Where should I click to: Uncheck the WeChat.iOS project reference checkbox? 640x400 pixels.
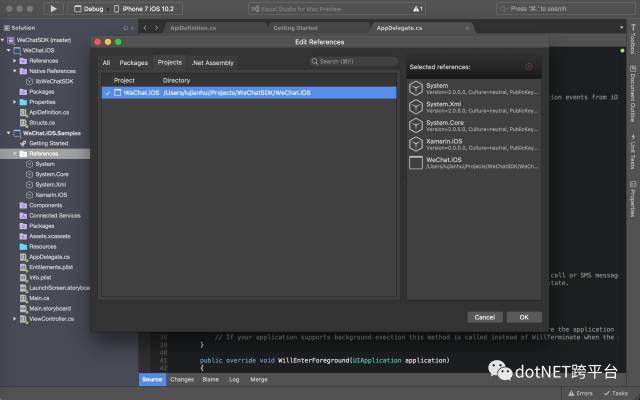point(107,93)
